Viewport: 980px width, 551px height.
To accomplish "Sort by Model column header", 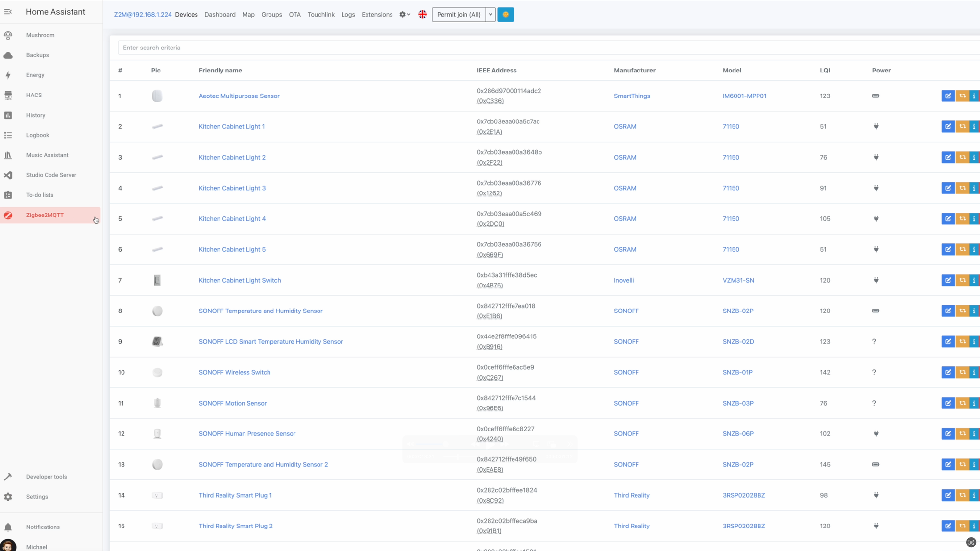I will click(x=732, y=71).
